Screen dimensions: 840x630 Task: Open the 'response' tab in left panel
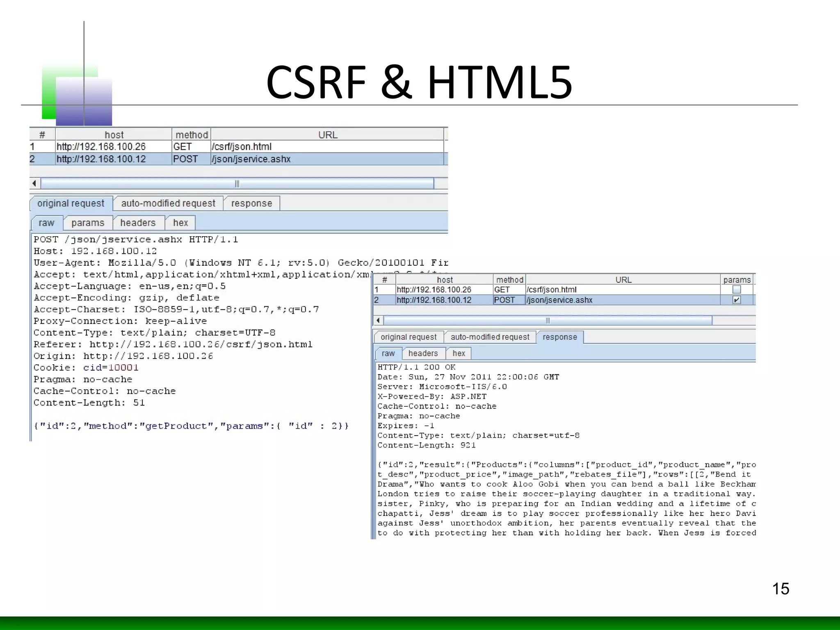point(251,203)
